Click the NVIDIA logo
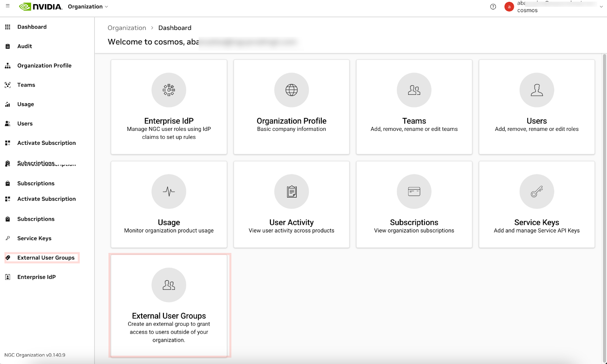The width and height of the screenshot is (607, 364). point(41,7)
